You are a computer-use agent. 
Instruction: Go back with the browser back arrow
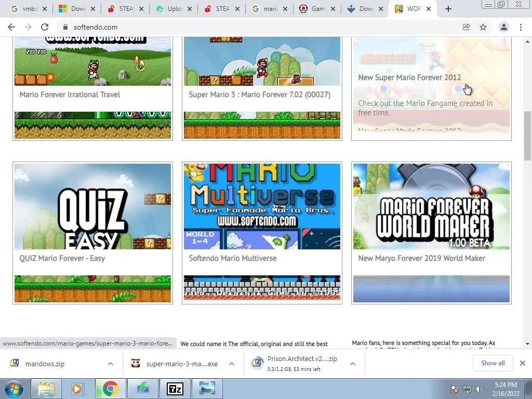(x=11, y=27)
